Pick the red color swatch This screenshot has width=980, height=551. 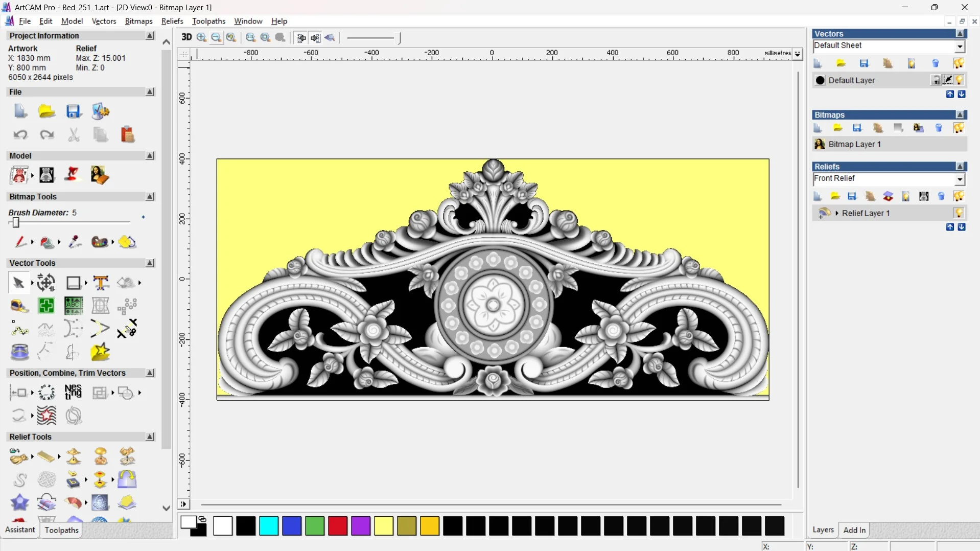point(338,526)
